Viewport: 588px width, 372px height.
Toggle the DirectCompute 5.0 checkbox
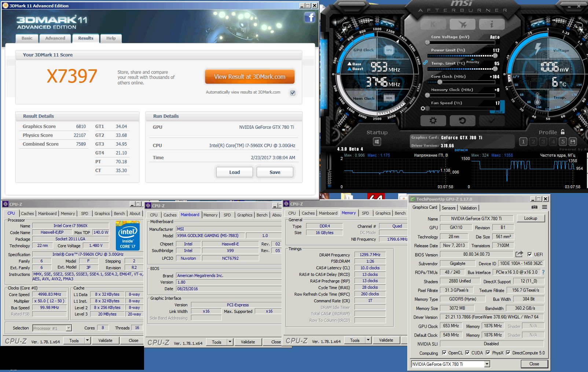(x=508, y=353)
